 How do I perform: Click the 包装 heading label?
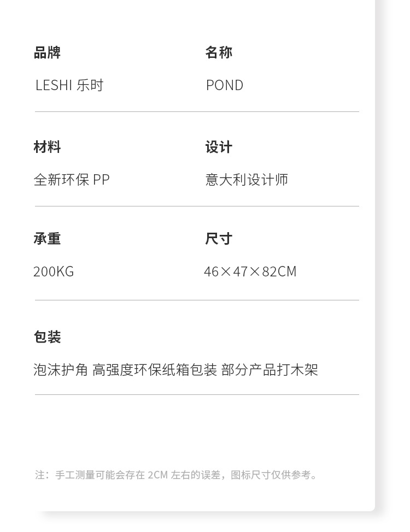(47, 337)
